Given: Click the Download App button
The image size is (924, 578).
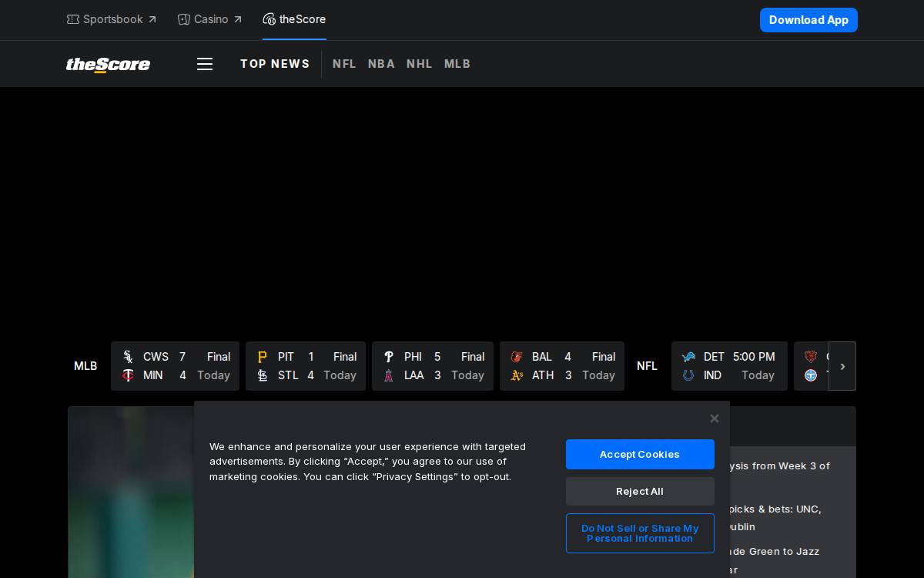Looking at the screenshot, I should (808, 20).
